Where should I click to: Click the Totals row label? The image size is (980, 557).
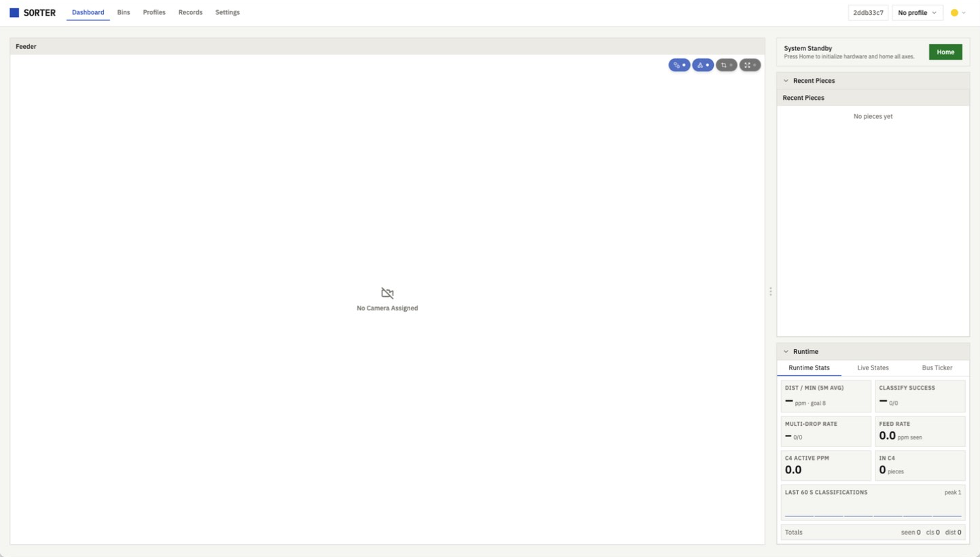[x=793, y=533]
